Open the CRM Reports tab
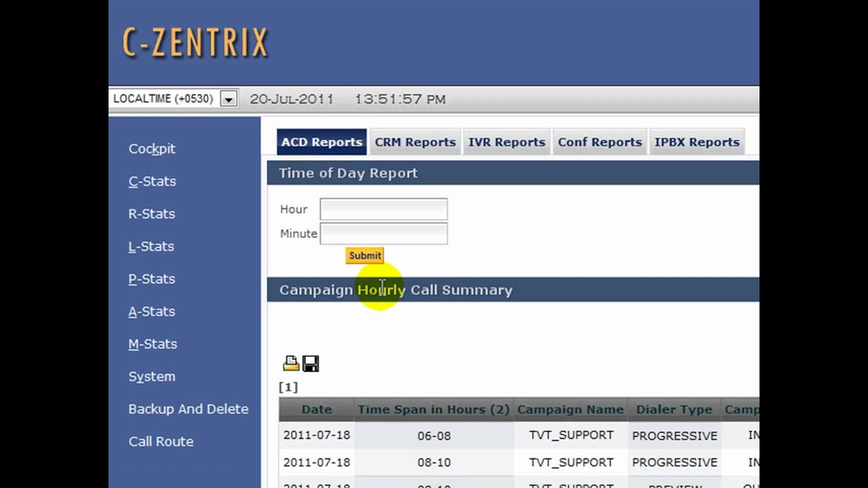The image size is (868, 488). tap(415, 142)
